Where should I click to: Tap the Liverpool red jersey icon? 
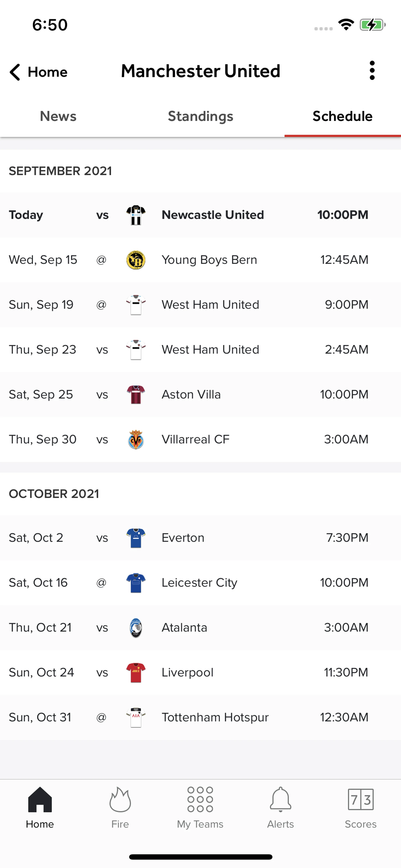136,673
